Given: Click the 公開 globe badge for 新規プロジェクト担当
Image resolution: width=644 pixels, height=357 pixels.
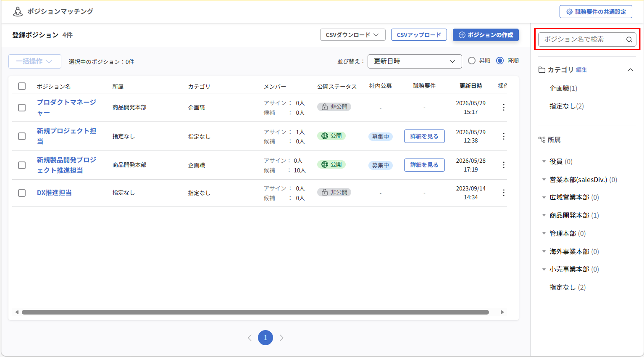Looking at the screenshot, I should point(331,136).
